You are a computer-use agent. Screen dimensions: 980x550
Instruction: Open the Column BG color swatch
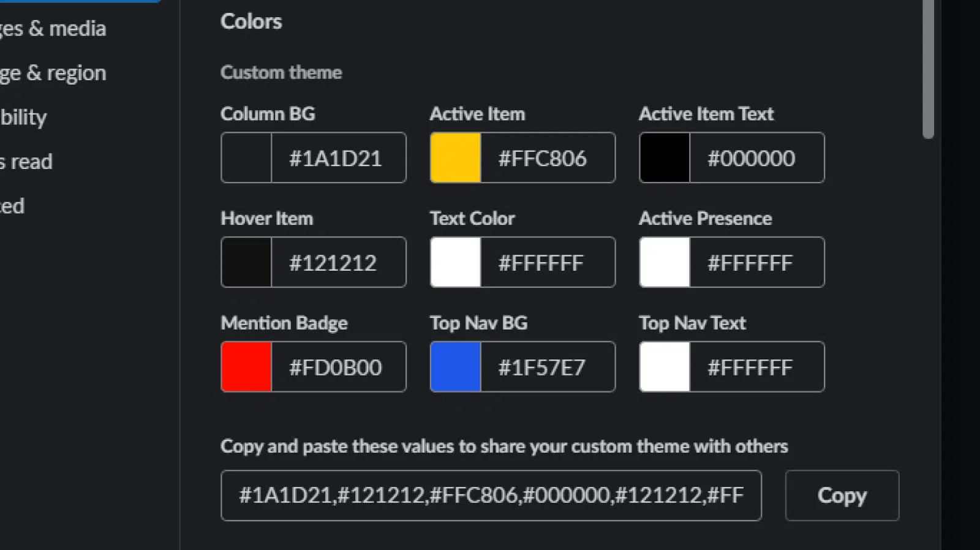click(x=246, y=157)
